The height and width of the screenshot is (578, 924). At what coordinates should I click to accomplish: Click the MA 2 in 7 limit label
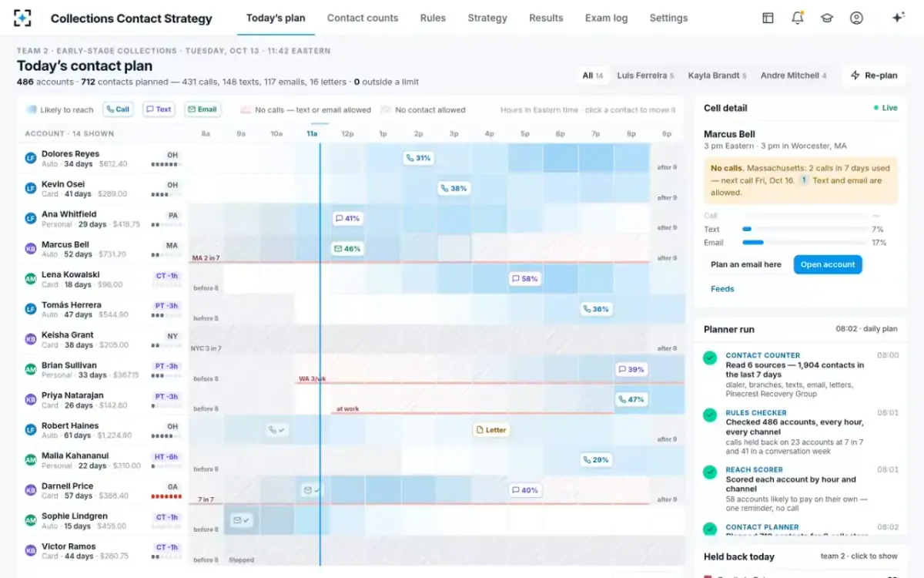205,258
